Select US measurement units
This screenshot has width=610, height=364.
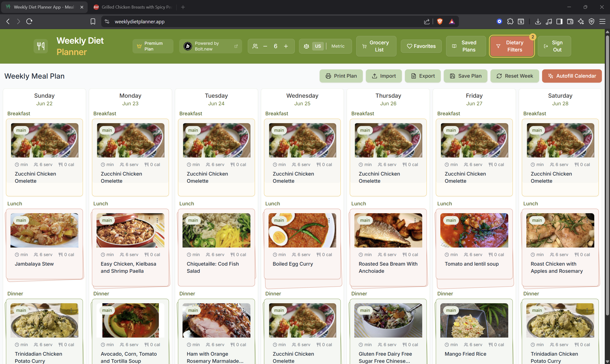click(318, 46)
